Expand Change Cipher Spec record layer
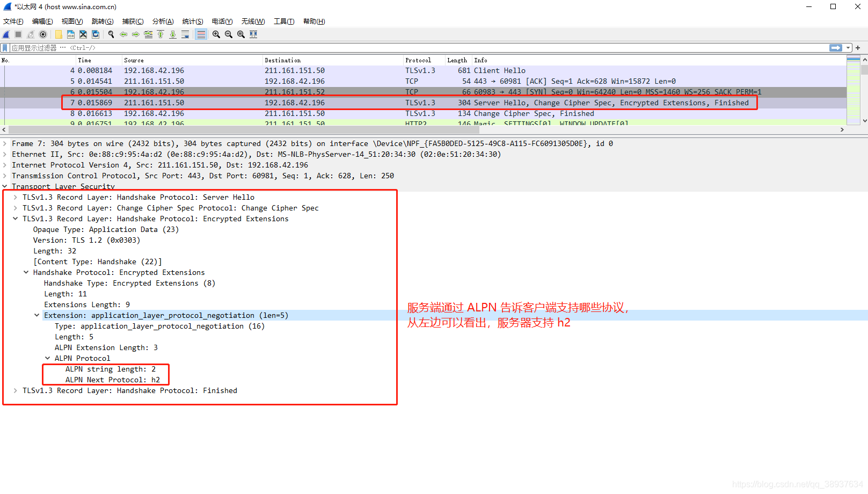 pyautogui.click(x=15, y=208)
